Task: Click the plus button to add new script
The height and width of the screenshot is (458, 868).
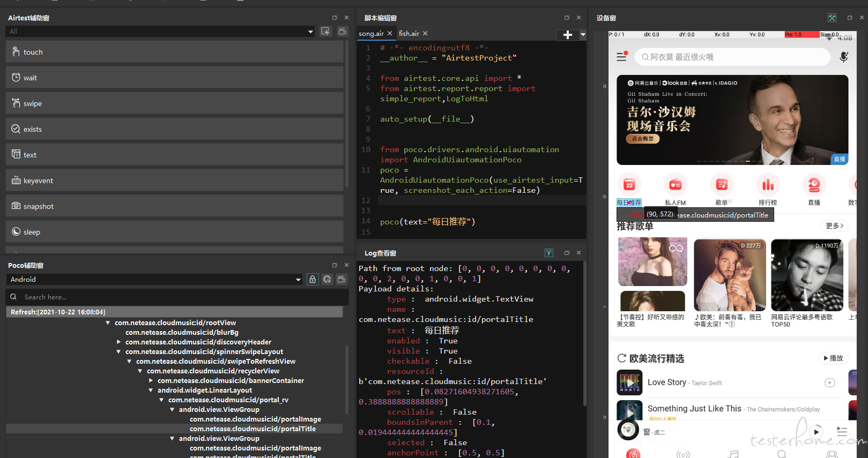Action: tap(568, 35)
